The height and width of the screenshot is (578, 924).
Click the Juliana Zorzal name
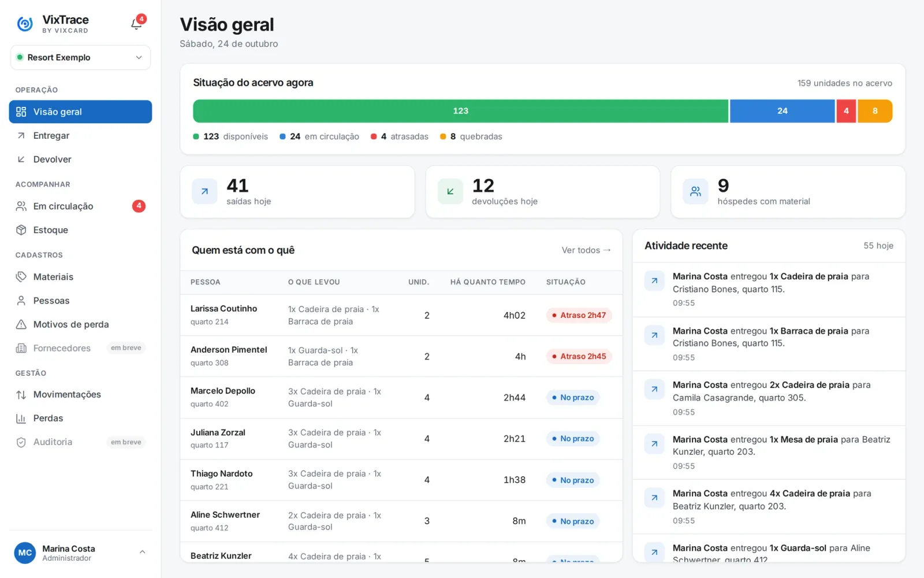pos(218,432)
